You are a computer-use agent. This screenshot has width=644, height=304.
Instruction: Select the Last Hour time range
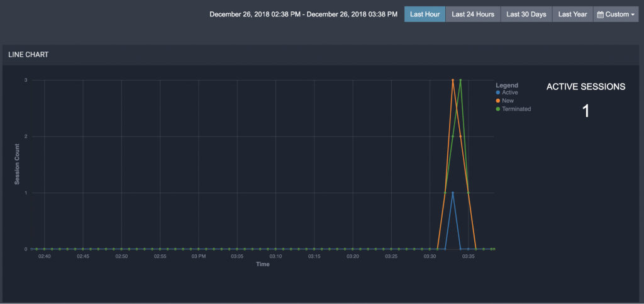(425, 14)
